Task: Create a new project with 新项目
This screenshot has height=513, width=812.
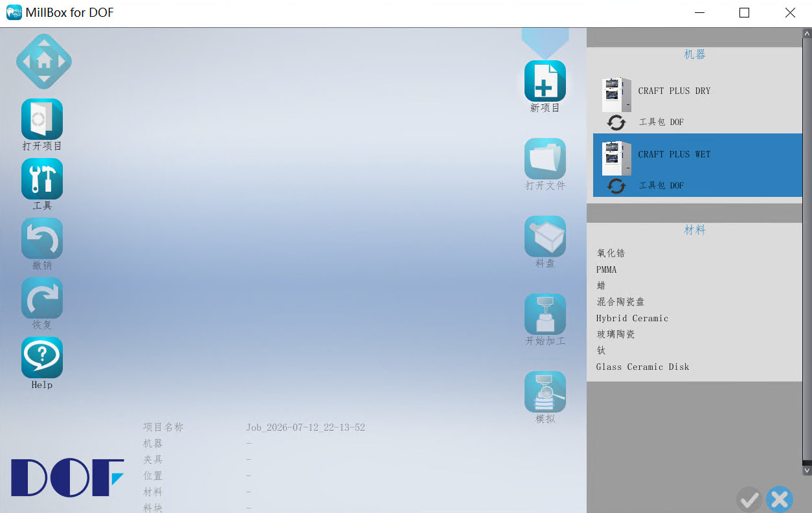Action: [545, 81]
